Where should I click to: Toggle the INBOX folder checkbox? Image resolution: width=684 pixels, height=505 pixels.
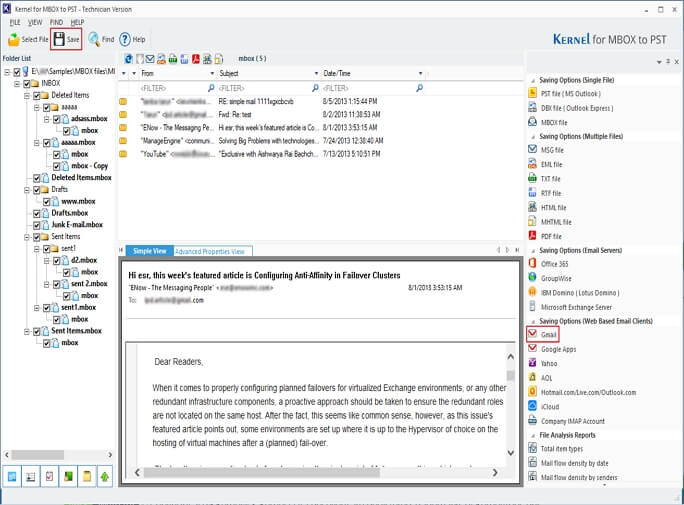[x=26, y=83]
